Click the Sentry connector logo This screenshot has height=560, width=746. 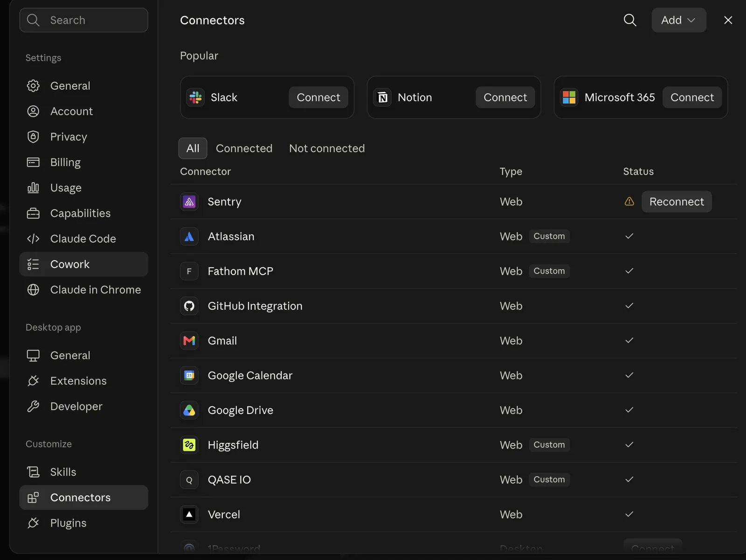point(189,202)
